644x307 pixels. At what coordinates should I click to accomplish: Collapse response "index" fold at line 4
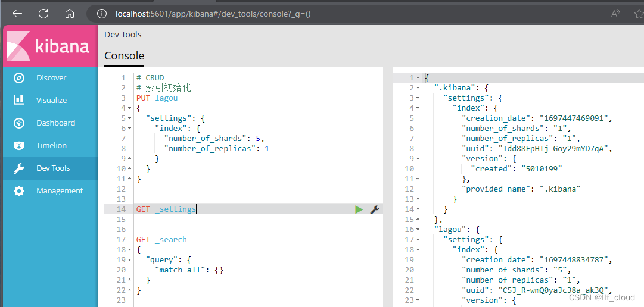(x=418, y=108)
